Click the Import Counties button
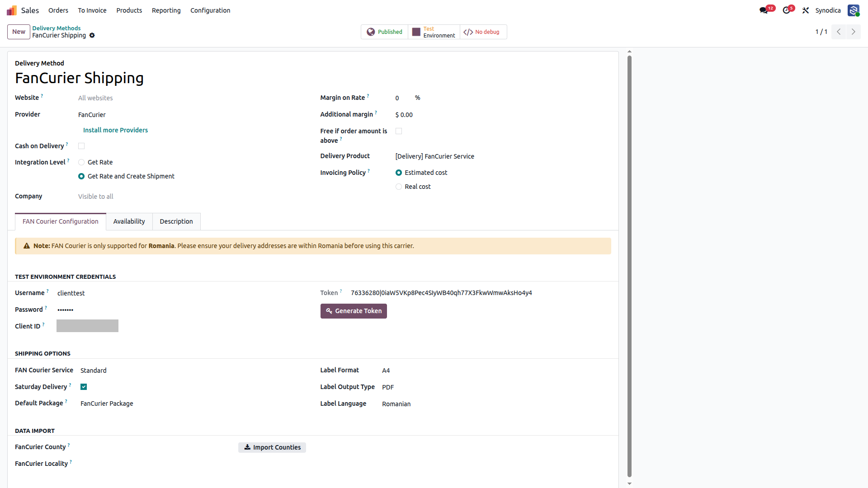Viewport: 868px width, 488px height. coord(272,447)
